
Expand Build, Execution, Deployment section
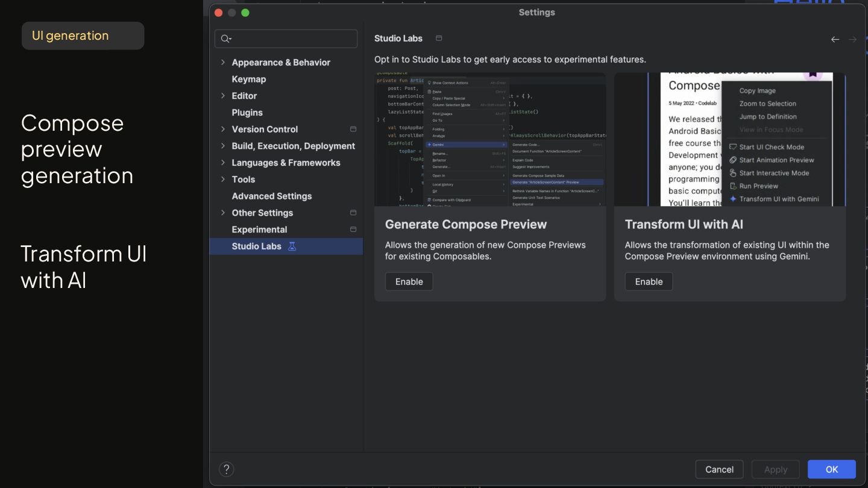223,146
